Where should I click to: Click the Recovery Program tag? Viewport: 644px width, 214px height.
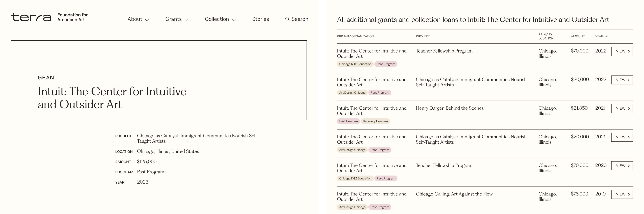tap(375, 121)
